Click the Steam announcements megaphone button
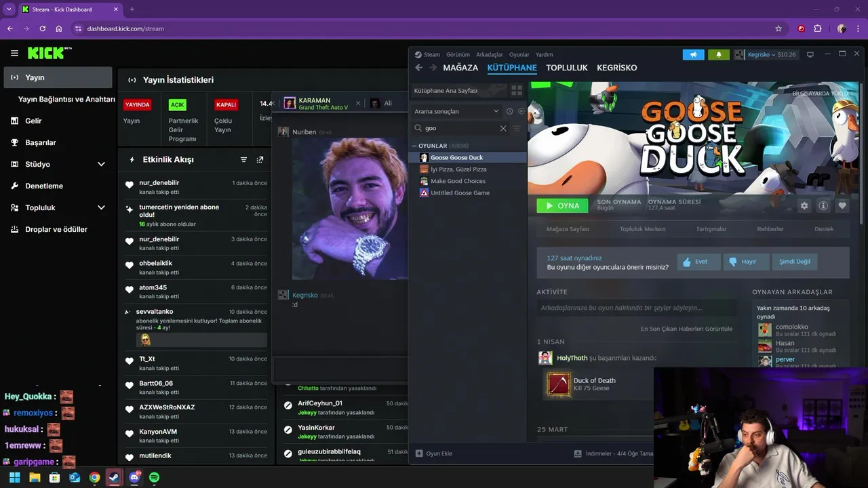Screen dimensions: 868x488 (x=693, y=54)
